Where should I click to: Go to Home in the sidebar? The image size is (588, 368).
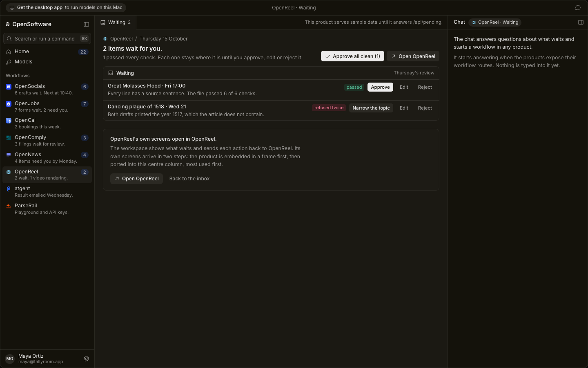click(47, 52)
